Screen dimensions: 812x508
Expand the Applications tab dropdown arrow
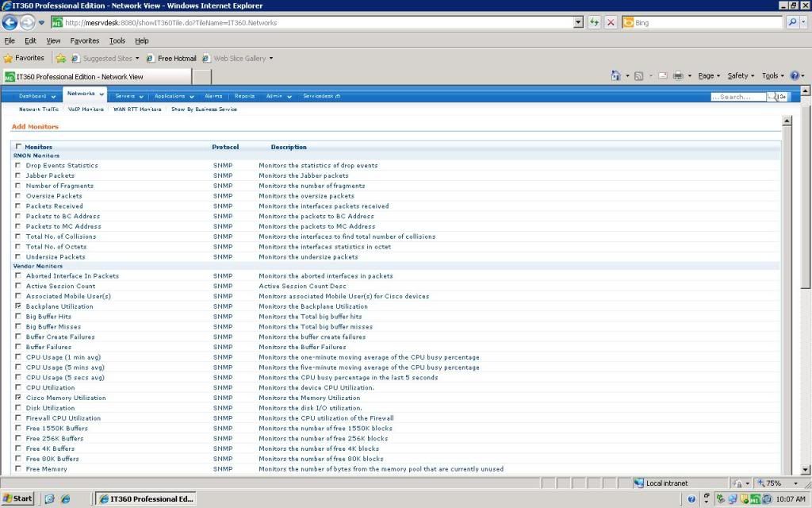tap(192, 97)
